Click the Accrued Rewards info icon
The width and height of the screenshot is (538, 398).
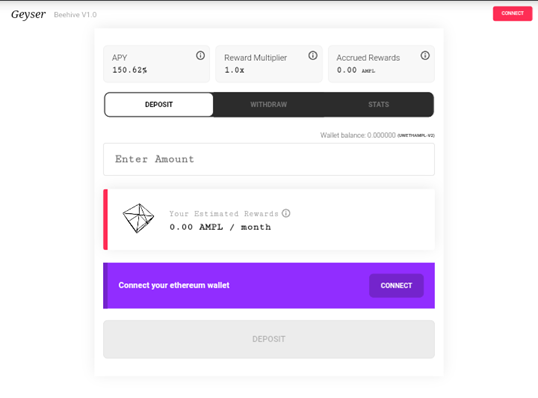(425, 55)
